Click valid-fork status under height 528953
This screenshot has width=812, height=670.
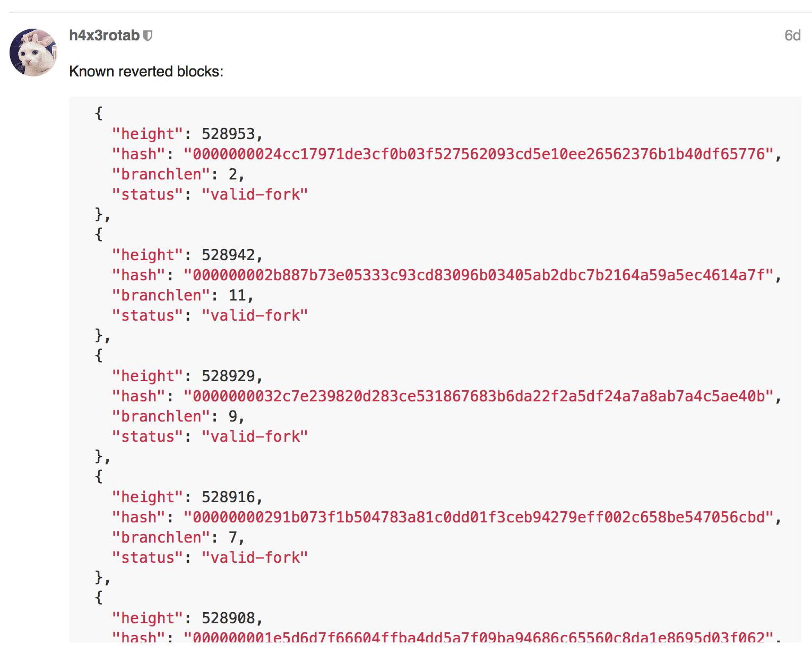tap(255, 194)
